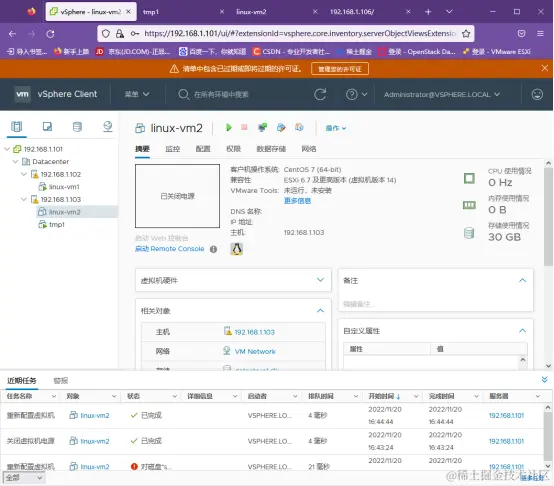This screenshot has height=486, width=554.
Task: Click the take snapshot icon
Action: [299, 127]
